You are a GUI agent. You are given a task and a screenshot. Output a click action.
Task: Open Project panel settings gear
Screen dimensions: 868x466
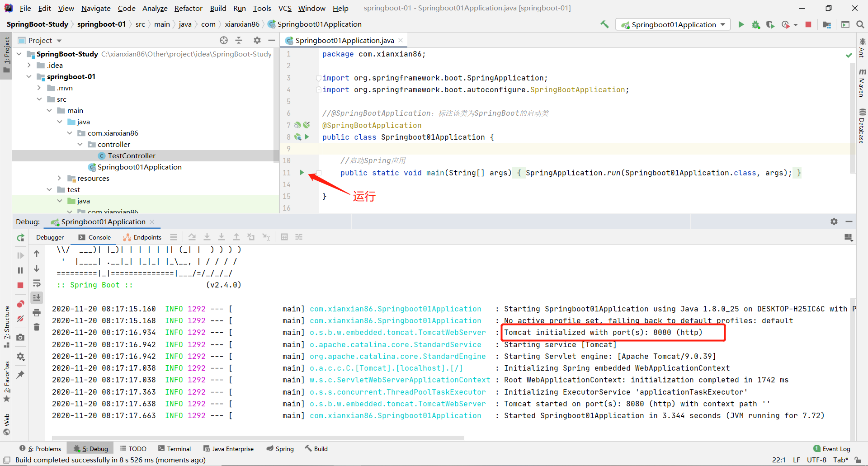[x=257, y=40]
